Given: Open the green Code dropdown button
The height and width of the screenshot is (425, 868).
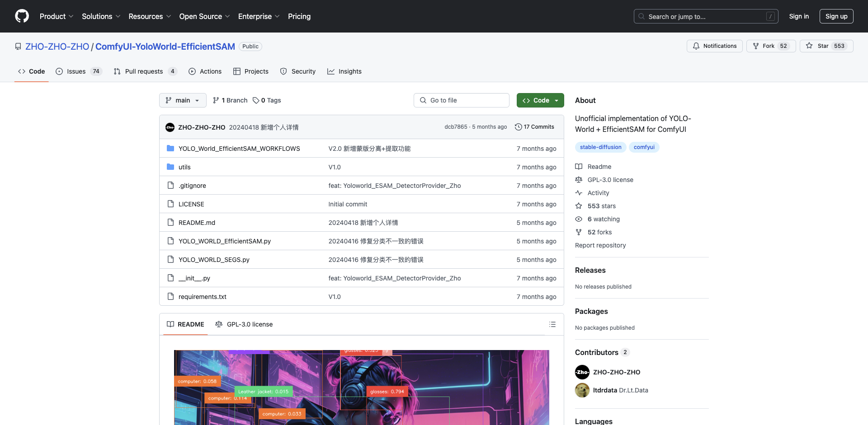Looking at the screenshot, I should (540, 100).
